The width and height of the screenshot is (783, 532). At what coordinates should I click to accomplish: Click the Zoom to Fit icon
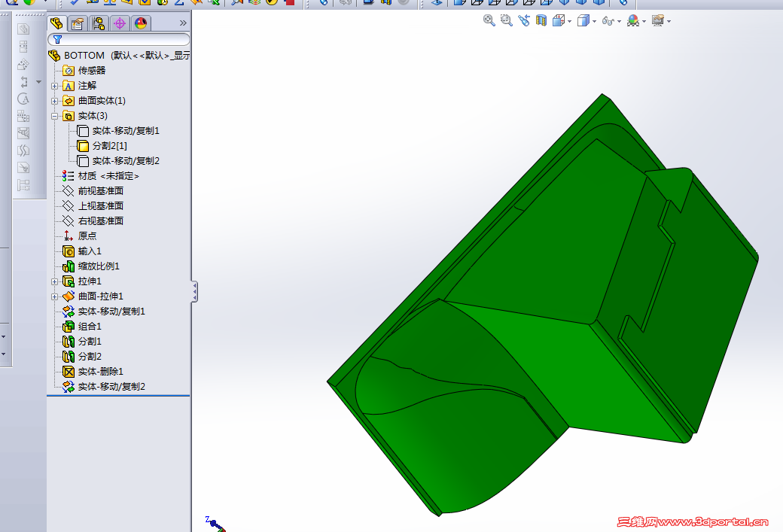pos(489,20)
